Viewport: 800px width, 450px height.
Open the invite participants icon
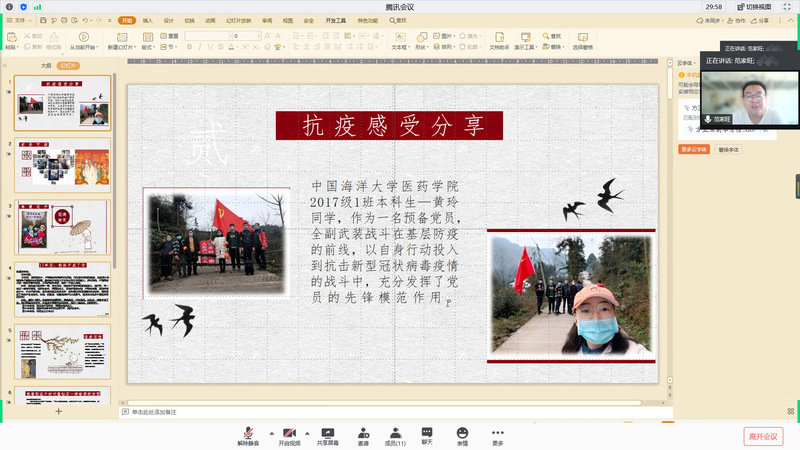(363, 433)
